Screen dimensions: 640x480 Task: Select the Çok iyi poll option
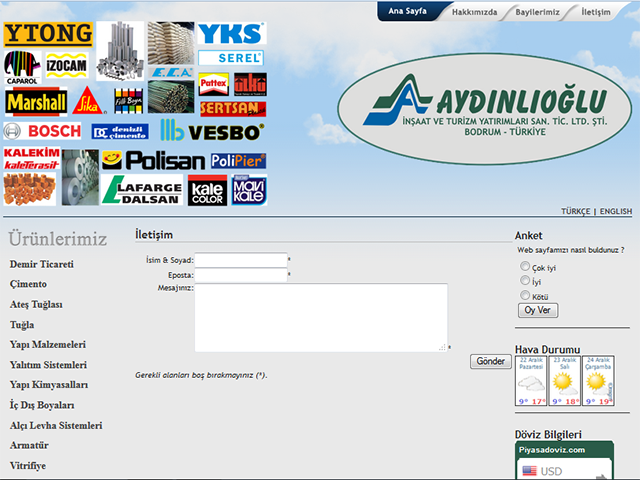tap(525, 266)
